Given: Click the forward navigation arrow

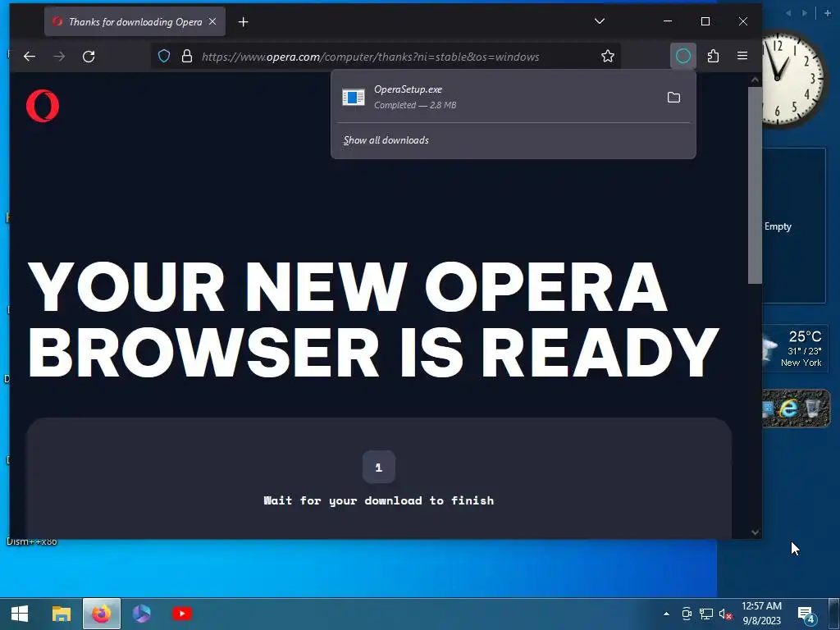Looking at the screenshot, I should (59, 57).
